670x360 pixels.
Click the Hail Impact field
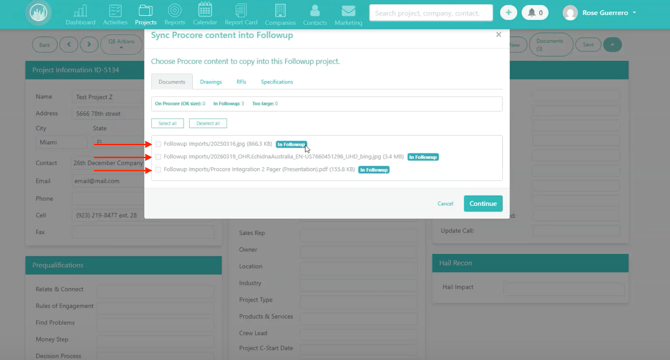click(564, 288)
